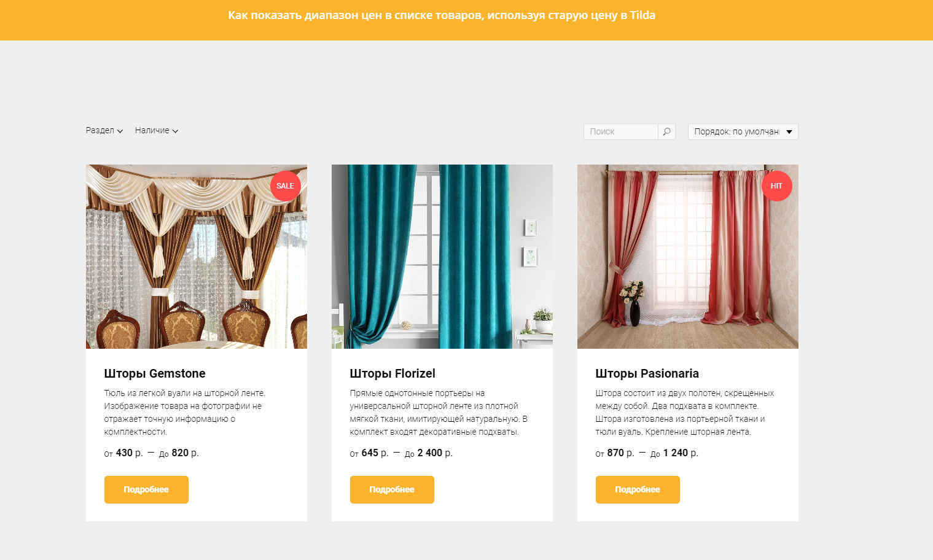Open the Шторы Gemstone product photo

197,257
